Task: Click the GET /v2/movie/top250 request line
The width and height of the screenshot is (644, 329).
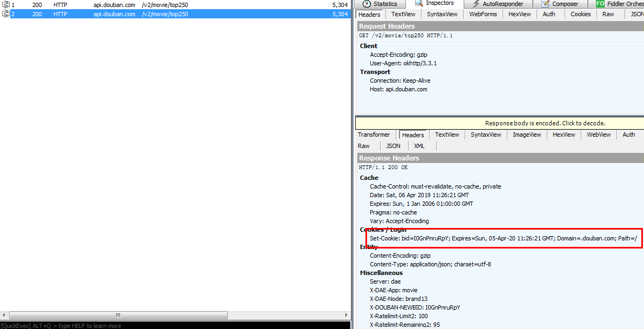Action: (406, 36)
